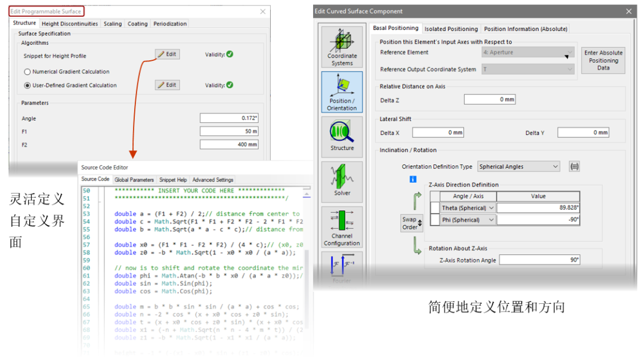Viewport: 644px width, 363px height.
Task: Click the F1 parameter field
Action: click(x=229, y=131)
